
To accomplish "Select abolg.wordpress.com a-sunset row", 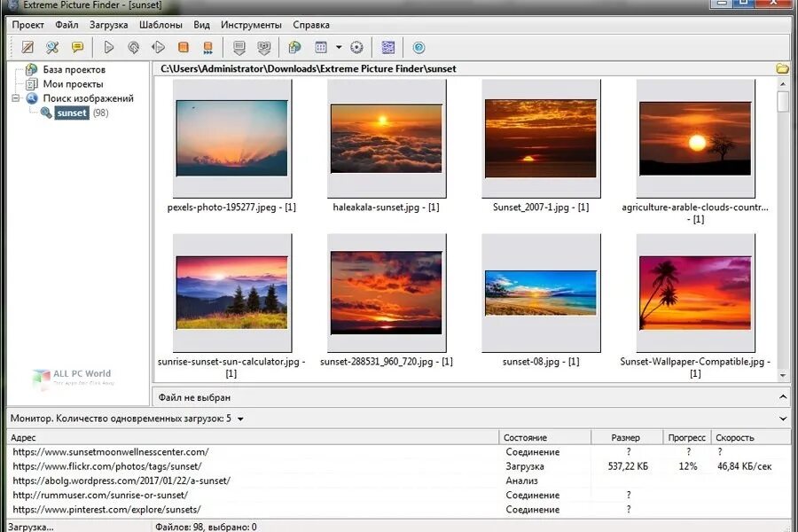I will click(x=399, y=480).
